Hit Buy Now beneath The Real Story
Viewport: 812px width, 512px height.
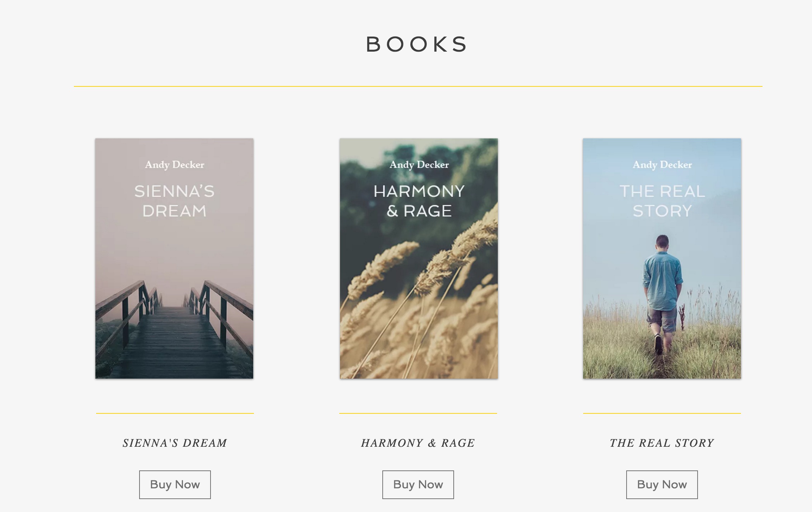(x=662, y=484)
